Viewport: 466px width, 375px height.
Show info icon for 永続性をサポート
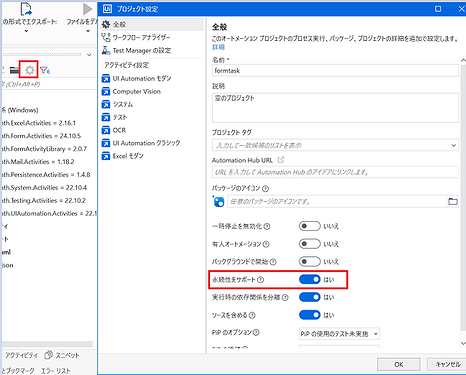261,280
